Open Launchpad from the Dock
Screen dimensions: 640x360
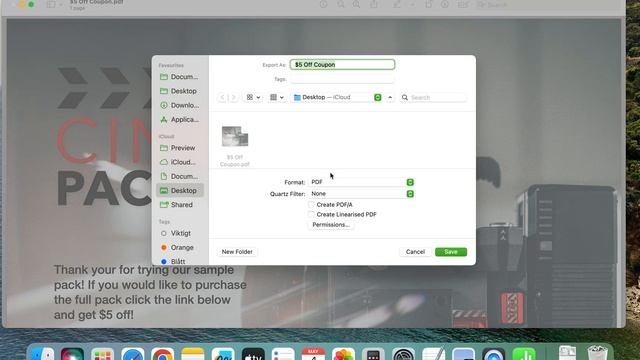(x=102, y=354)
